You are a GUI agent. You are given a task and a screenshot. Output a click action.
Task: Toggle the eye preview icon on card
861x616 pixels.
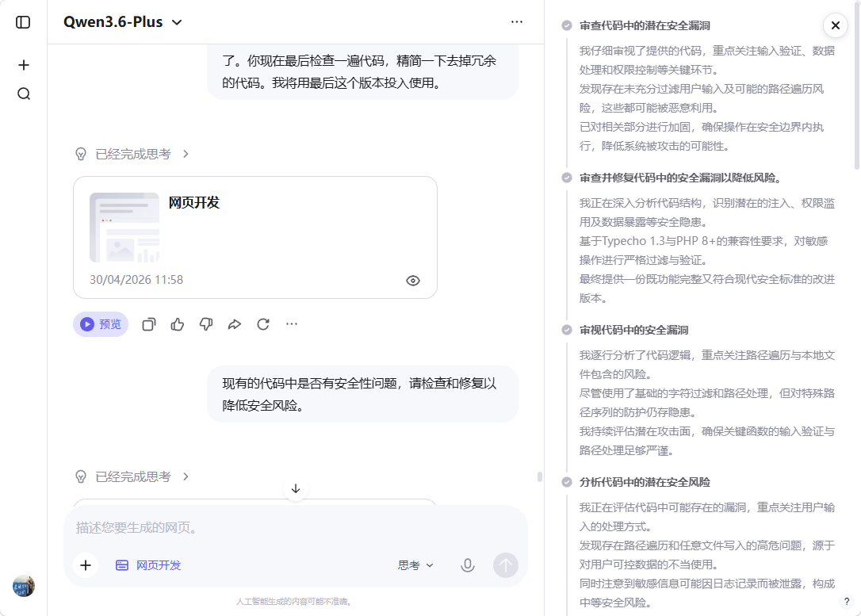tap(413, 281)
